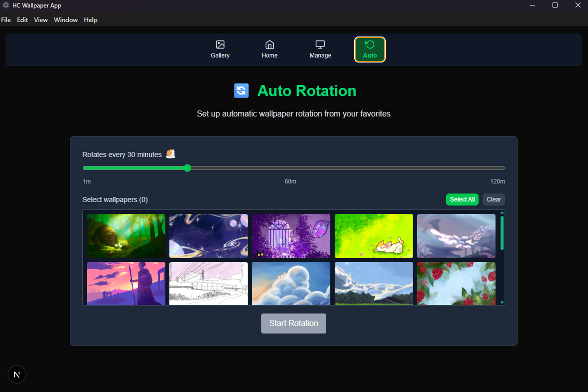Click the Select All button
This screenshot has height=392, width=588.
[x=462, y=199]
